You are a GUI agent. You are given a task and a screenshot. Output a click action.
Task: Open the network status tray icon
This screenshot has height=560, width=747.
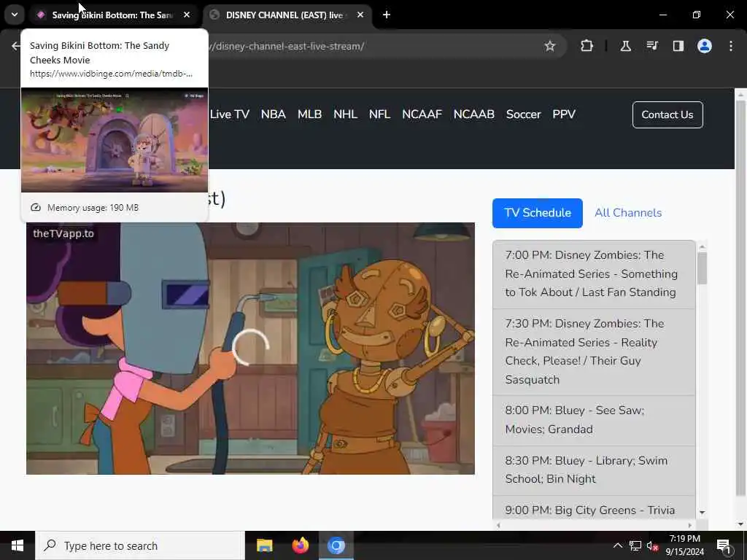point(635,545)
